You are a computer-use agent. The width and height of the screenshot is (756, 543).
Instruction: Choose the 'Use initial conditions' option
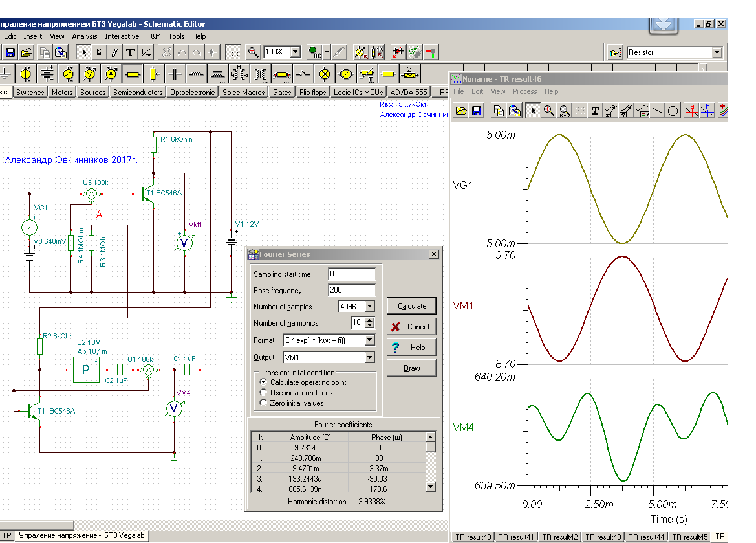click(263, 393)
